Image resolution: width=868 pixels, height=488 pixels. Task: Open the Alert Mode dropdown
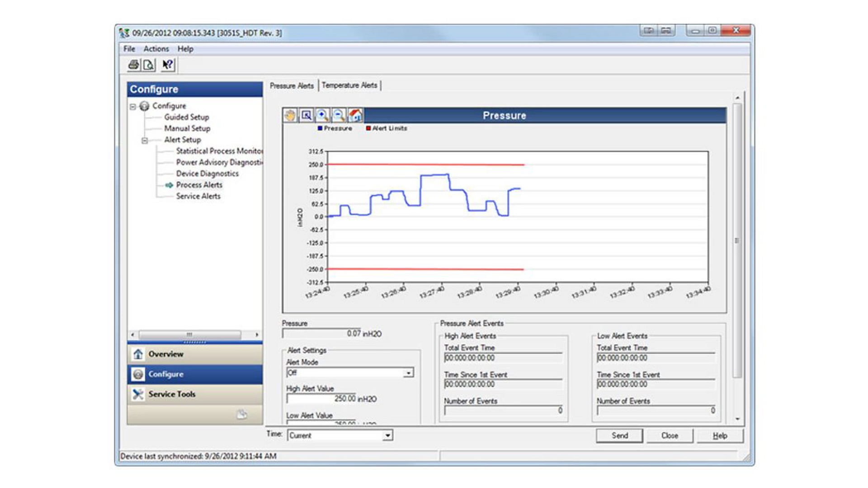408,373
